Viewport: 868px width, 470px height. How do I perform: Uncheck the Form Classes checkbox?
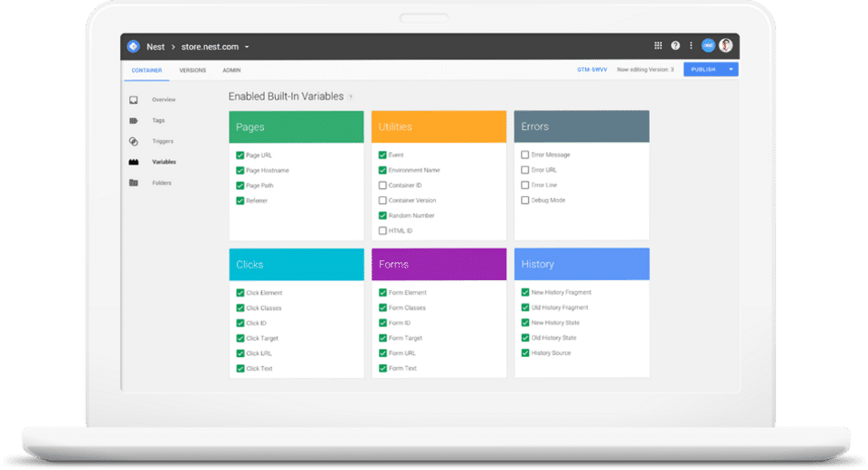click(x=382, y=308)
